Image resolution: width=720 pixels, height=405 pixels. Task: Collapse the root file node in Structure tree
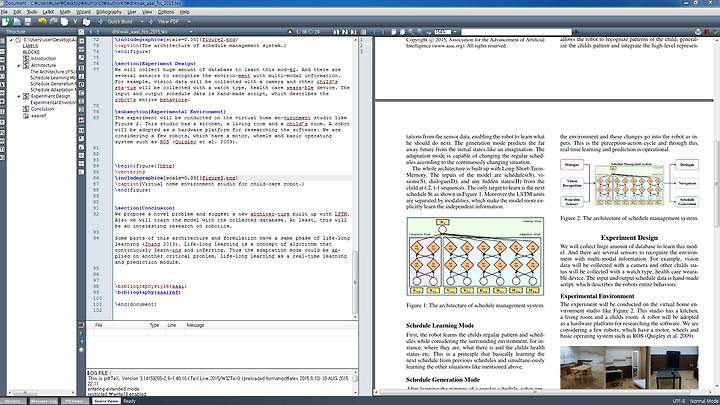coord(11,40)
